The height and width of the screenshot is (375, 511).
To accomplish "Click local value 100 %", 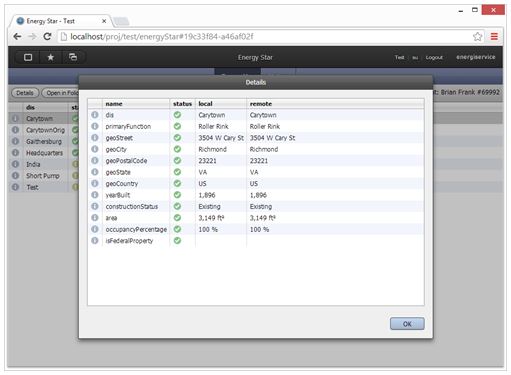I will [208, 229].
